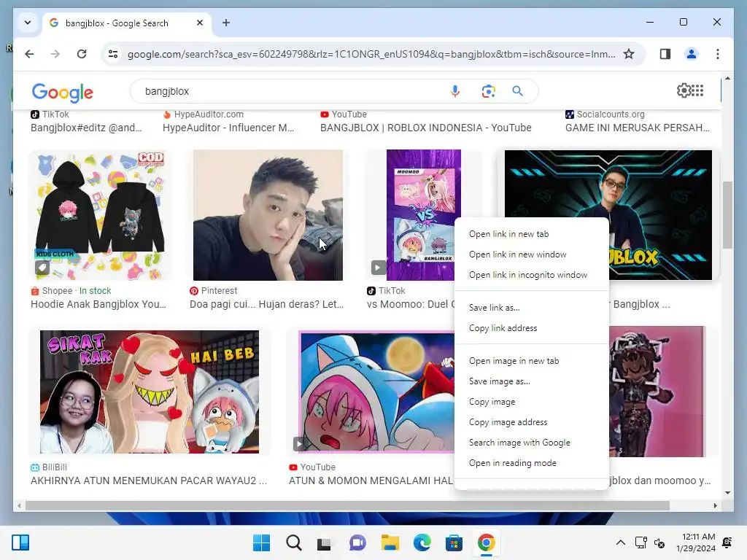Image resolution: width=747 pixels, height=560 pixels.
Task: Click HypeAuditor - Influencer M... link
Action: [228, 128]
